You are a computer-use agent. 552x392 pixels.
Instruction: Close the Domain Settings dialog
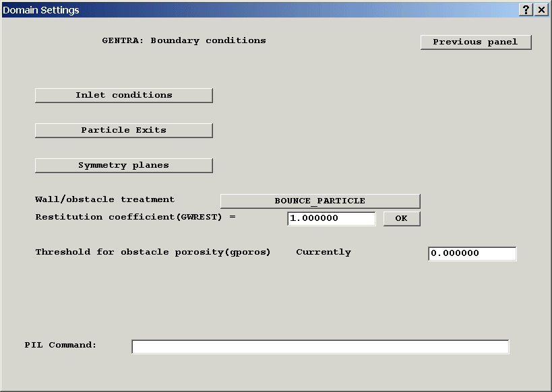click(541, 10)
